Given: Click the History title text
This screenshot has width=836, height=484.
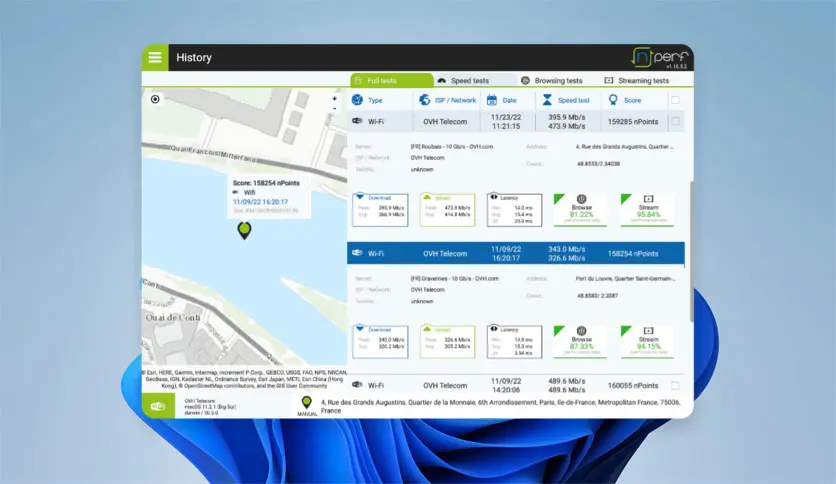Looking at the screenshot, I should click(194, 58).
